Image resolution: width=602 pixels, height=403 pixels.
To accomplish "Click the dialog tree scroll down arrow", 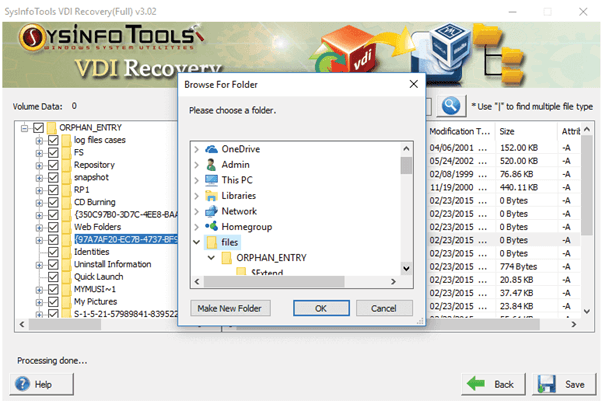I will [406, 268].
